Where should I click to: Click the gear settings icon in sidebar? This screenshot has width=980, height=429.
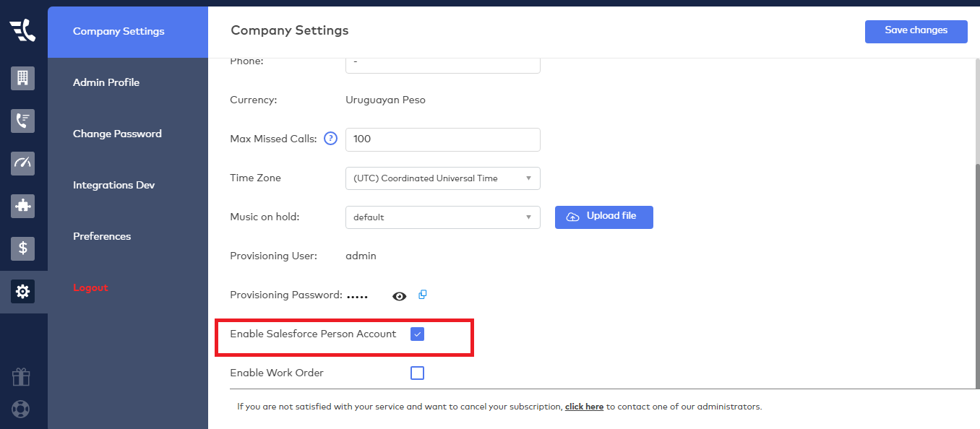pos(22,292)
